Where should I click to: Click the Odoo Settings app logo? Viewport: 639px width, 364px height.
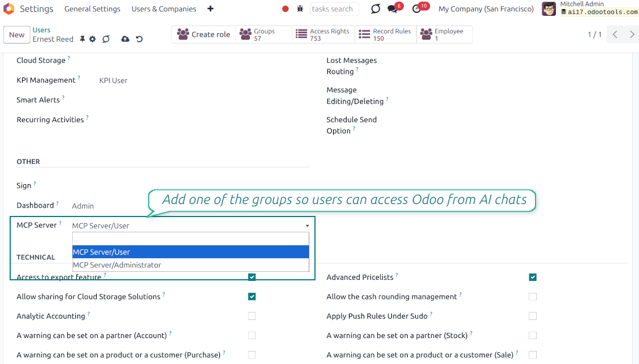(x=8, y=8)
